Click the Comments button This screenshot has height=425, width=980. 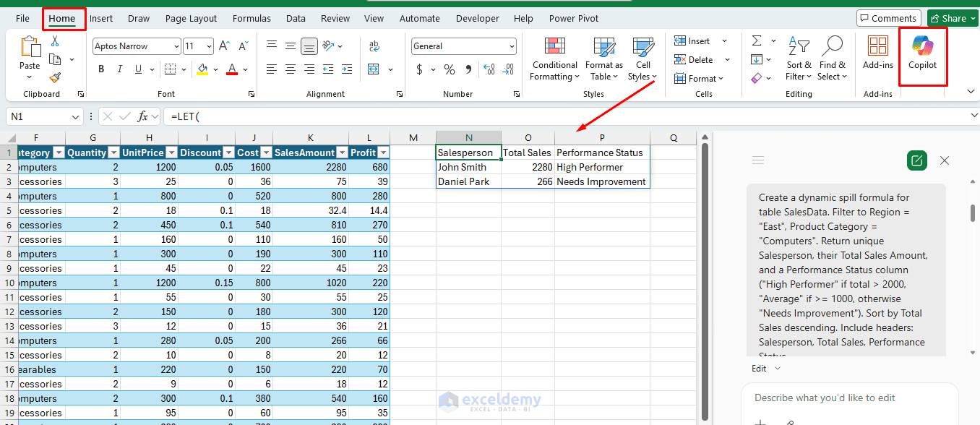click(x=889, y=18)
